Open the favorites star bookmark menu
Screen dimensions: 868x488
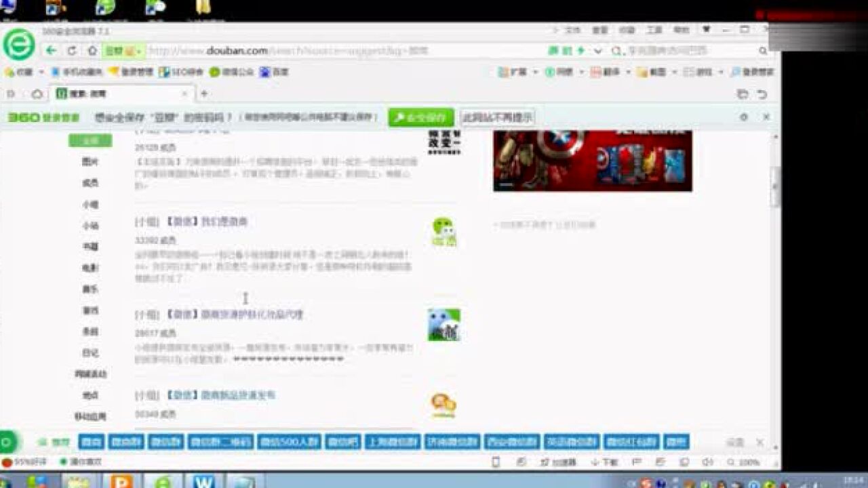coord(23,72)
